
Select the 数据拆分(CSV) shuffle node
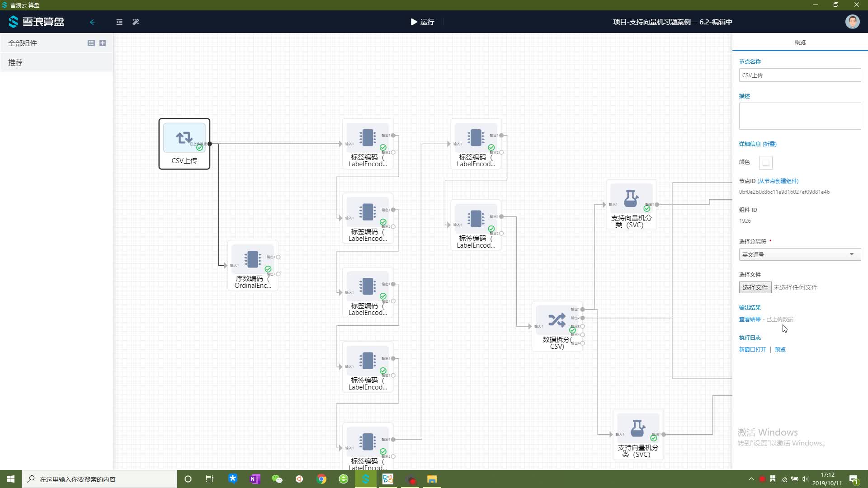pyautogui.click(x=557, y=320)
